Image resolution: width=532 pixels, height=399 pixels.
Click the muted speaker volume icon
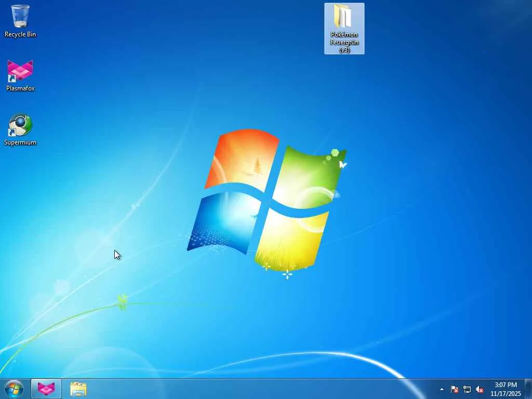pos(480,389)
